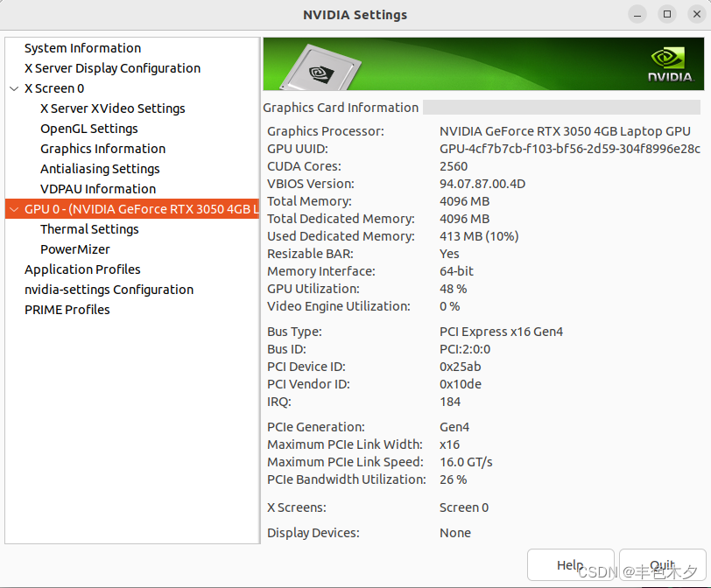The image size is (711, 588).
Task: Open Antialiasing Settings
Action: tap(100, 169)
